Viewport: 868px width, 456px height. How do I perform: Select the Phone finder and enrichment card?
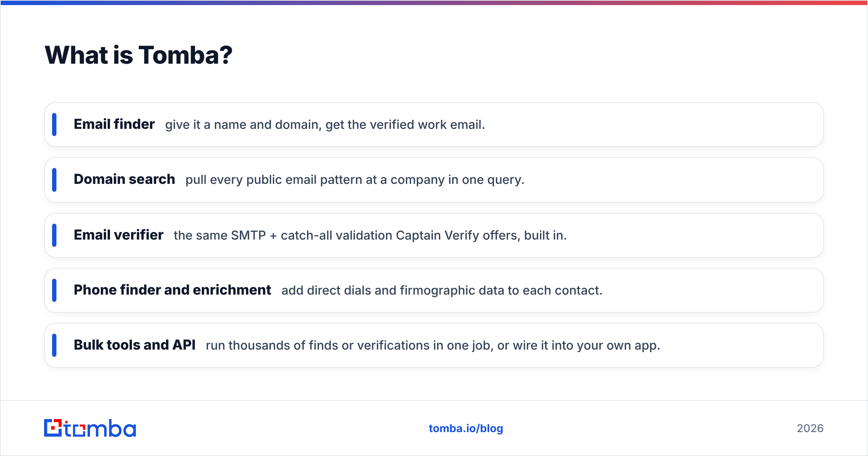[434, 290]
